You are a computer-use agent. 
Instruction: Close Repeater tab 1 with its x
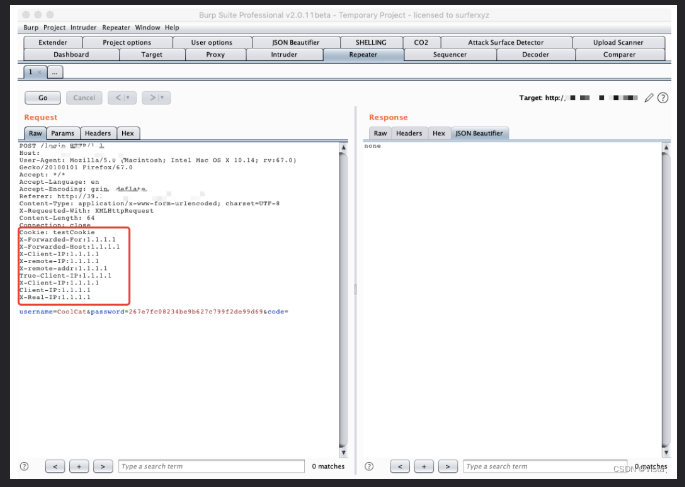39,73
